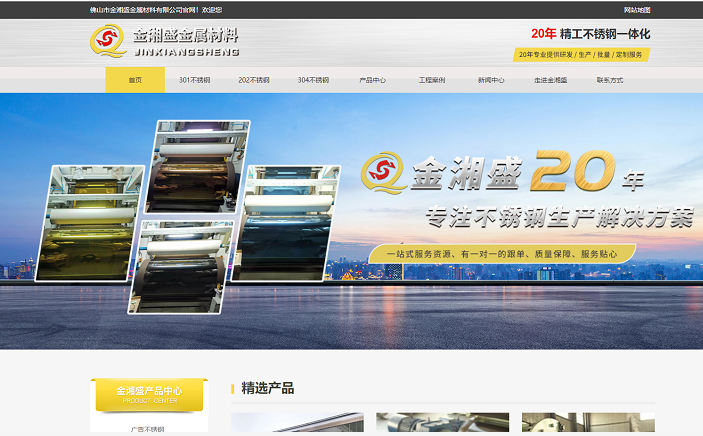Screen dimensions: 703x436
Task: Click 联系方式 in navigation bar
Action: coord(609,80)
